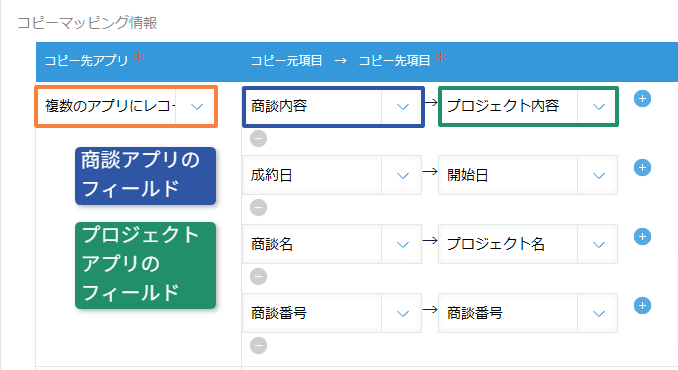Click the コピーマッピング情報 section title
Screen dimensions: 678x370
tap(87, 22)
